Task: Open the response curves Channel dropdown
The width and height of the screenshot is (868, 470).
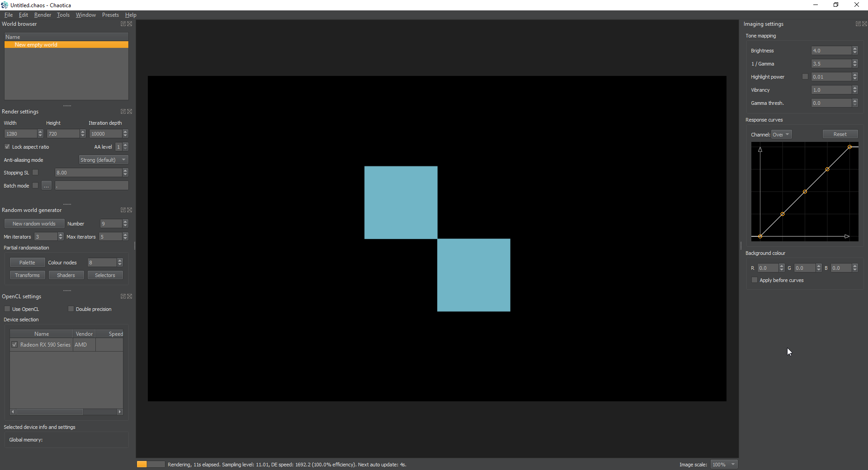Action: [782, 135]
